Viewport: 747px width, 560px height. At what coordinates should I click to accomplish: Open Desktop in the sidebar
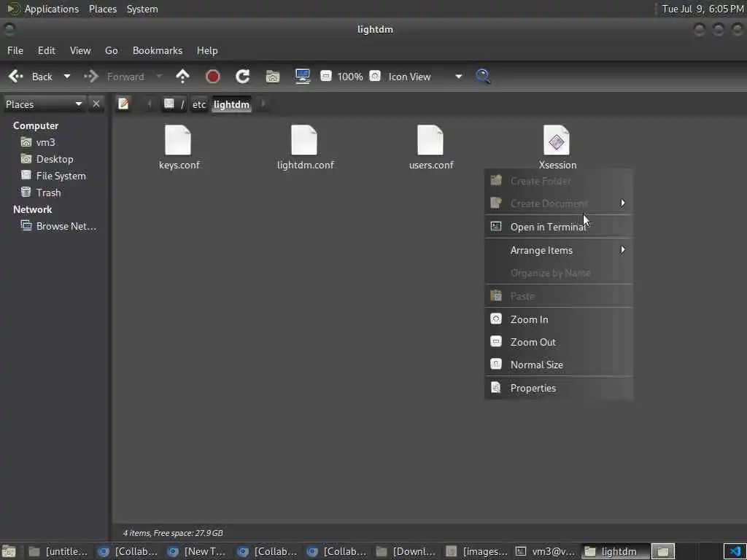47,159
